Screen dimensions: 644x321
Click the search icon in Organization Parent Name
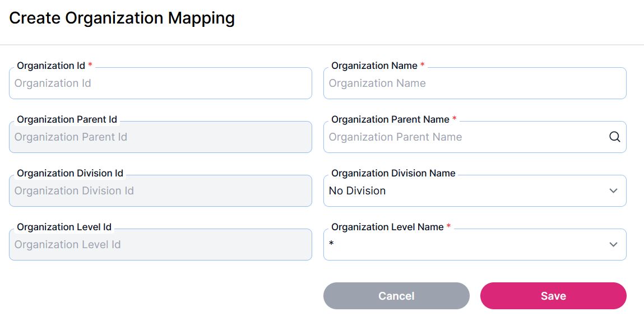click(x=614, y=137)
